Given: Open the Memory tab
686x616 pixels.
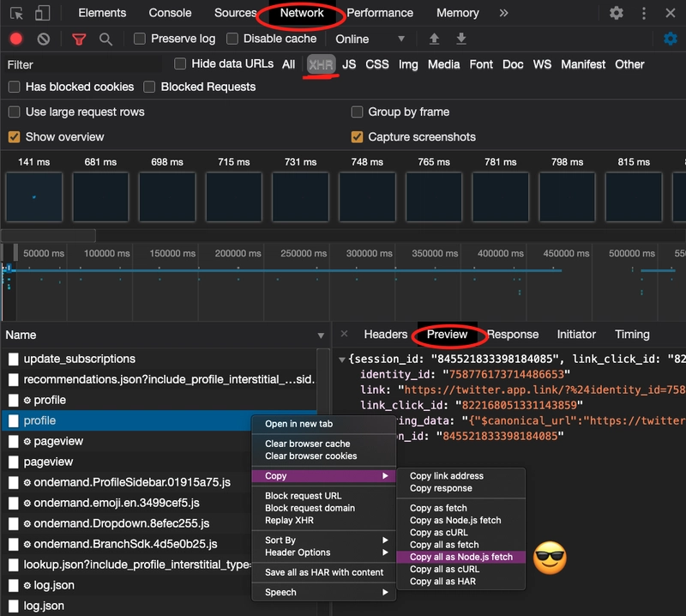Looking at the screenshot, I should tap(458, 13).
